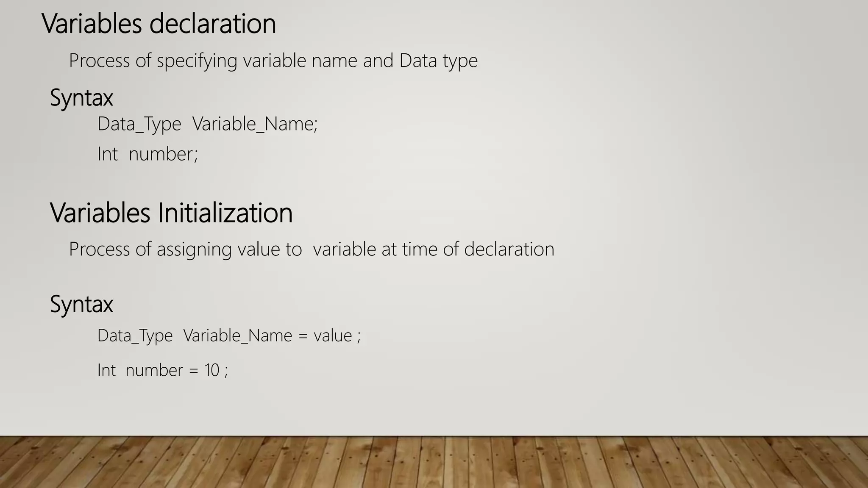Click "Int" in the "Int number = 10" example
Viewport: 868px width, 488px height.
pyautogui.click(x=106, y=370)
